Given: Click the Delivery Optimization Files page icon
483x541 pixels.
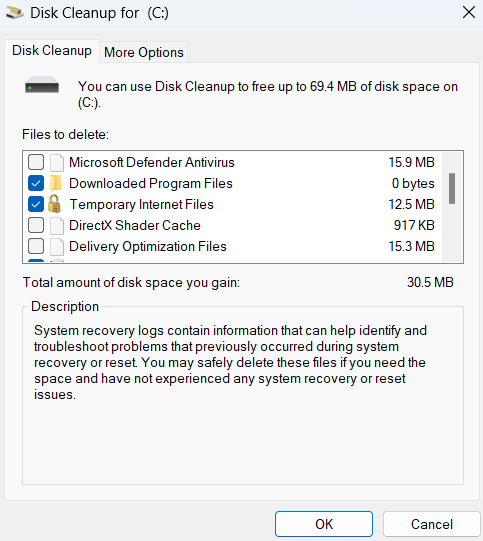Looking at the screenshot, I should 57,246.
